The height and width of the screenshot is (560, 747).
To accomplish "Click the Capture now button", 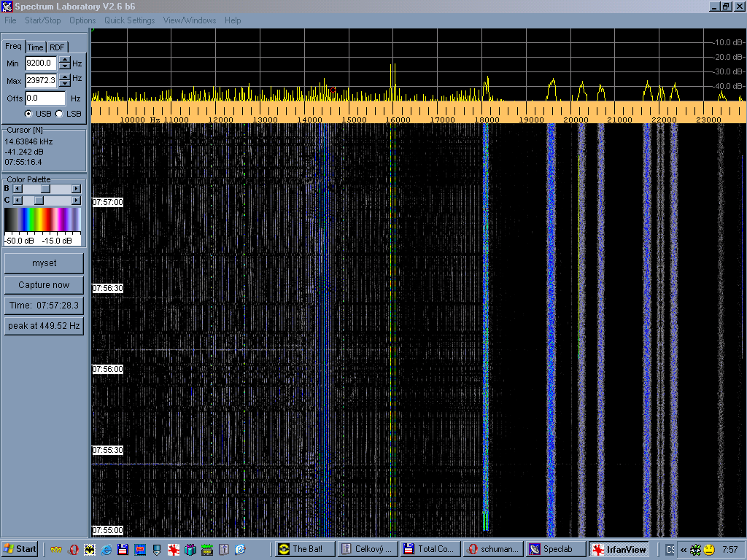I will (44, 285).
